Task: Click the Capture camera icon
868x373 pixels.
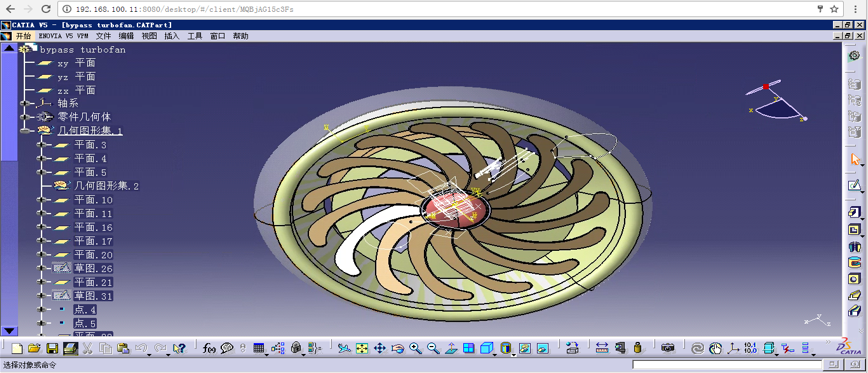Action: 668,348
